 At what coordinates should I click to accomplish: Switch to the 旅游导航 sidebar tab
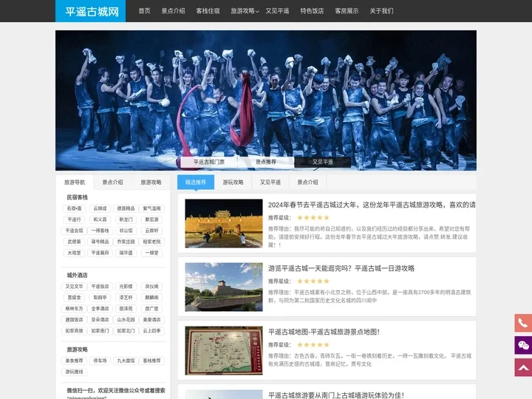(75, 183)
